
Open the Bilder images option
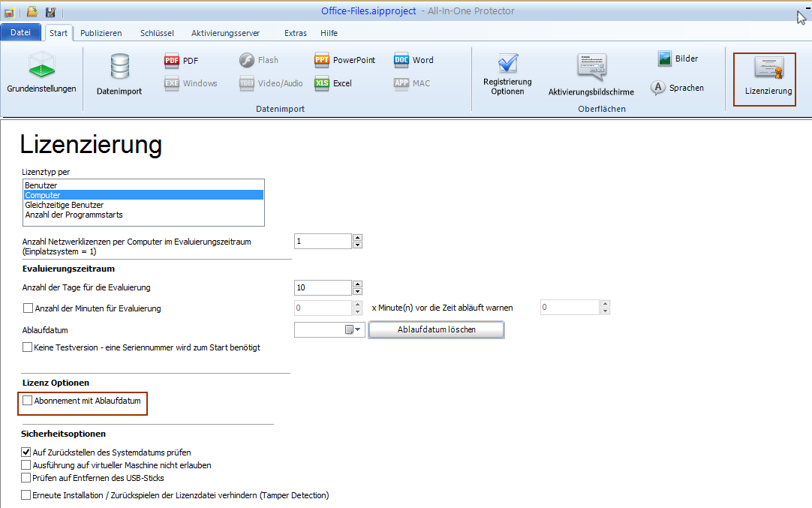click(665, 59)
